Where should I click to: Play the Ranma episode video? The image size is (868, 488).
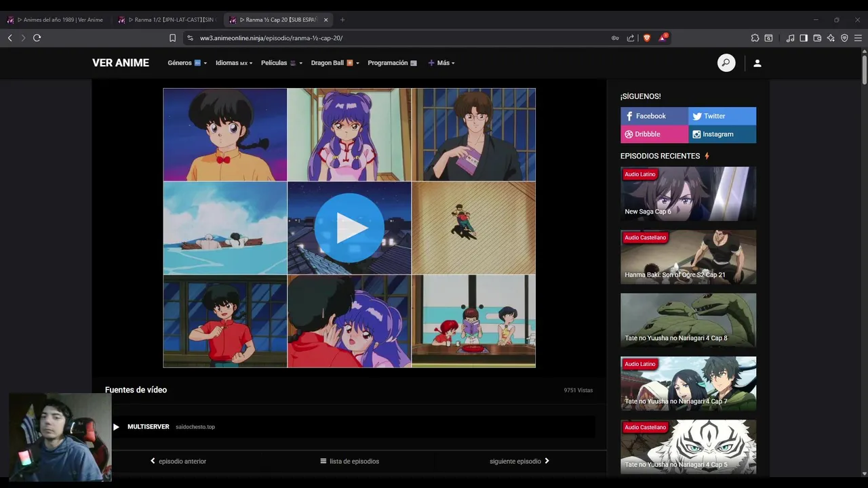pos(349,228)
